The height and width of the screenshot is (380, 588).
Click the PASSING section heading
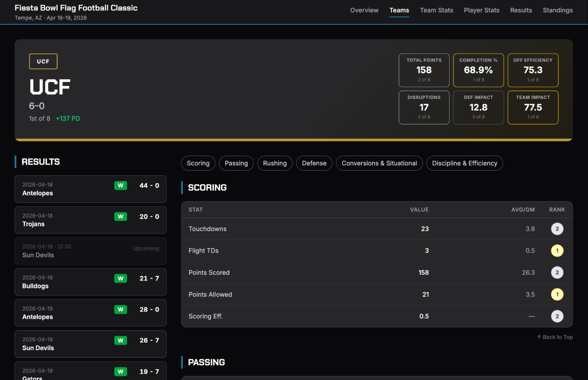(x=206, y=363)
